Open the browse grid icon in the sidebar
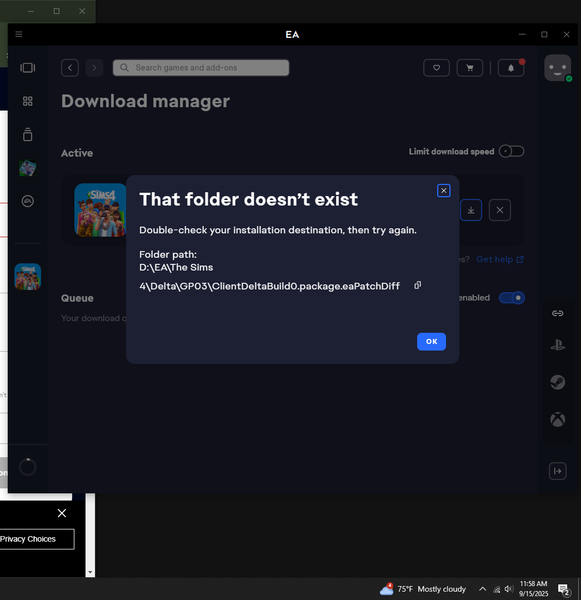The width and height of the screenshot is (581, 600). pos(28,101)
